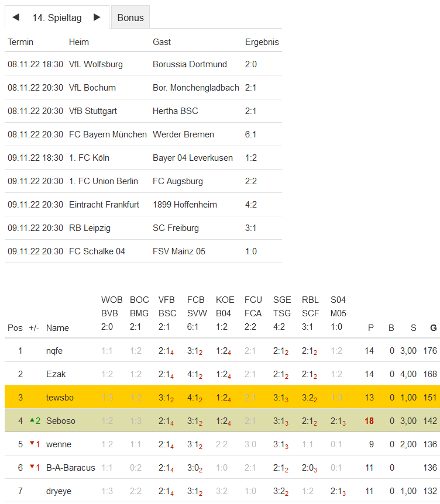This screenshot has width=440, height=504.
Task: Sort by the G total column header
Action: tap(433, 328)
